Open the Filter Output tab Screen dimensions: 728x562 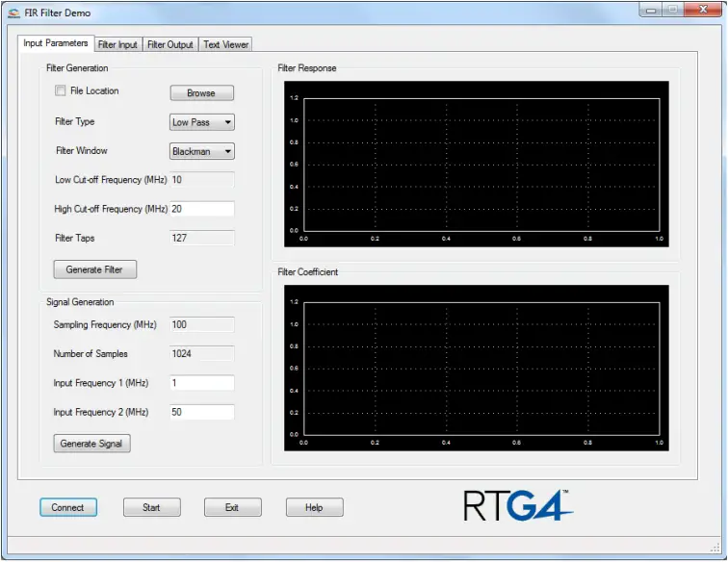170,44
